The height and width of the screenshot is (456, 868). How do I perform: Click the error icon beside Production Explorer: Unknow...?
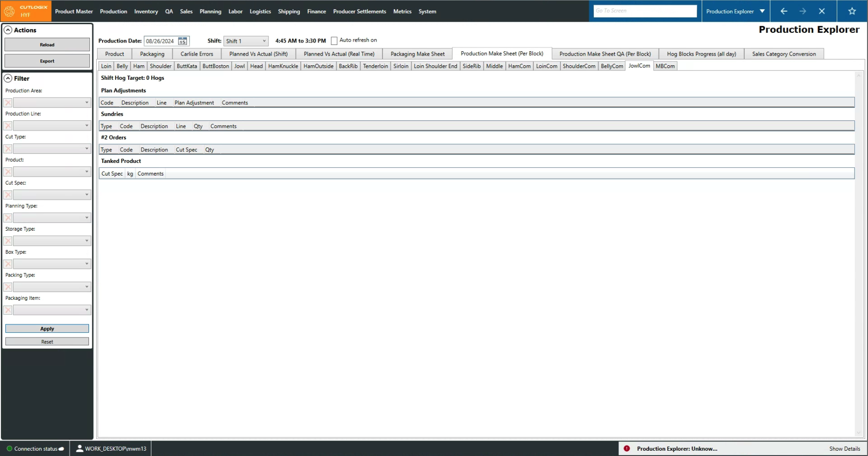(x=627, y=448)
